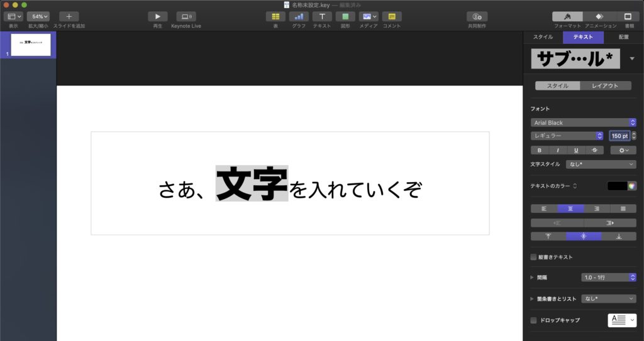Viewport: 644px width, 341px height.
Task: Switch to the スタイル inspector tab
Action: click(x=543, y=37)
